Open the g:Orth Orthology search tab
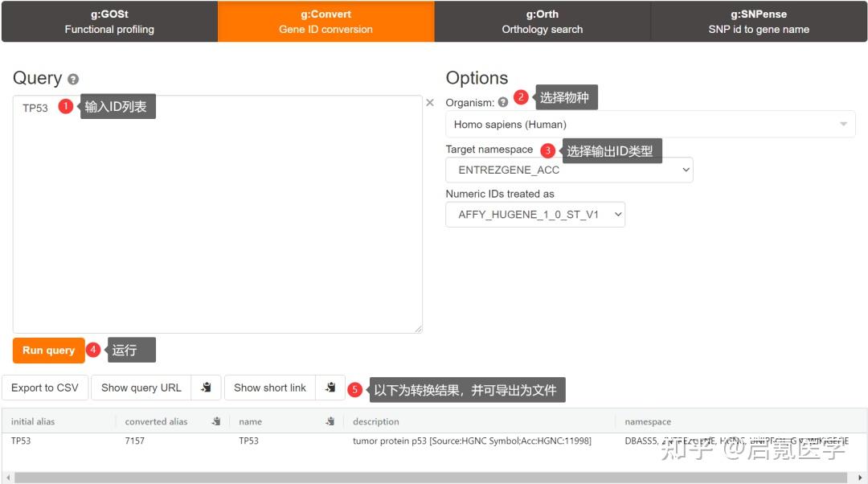The height and width of the screenshot is (484, 868). click(542, 20)
